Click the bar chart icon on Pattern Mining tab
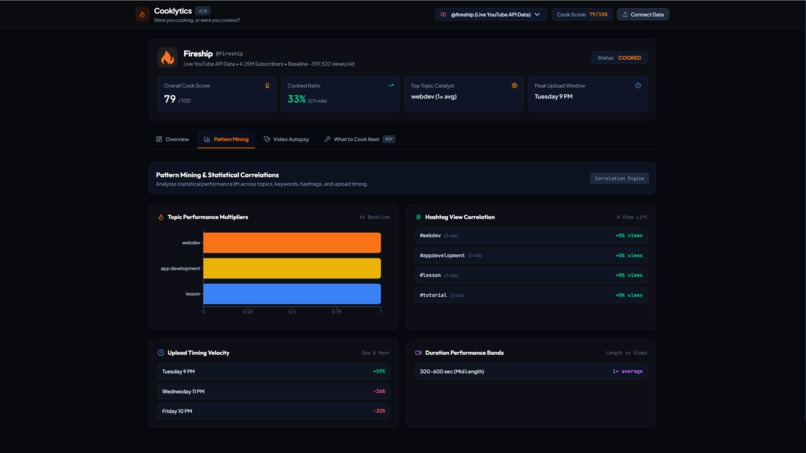 [207, 139]
